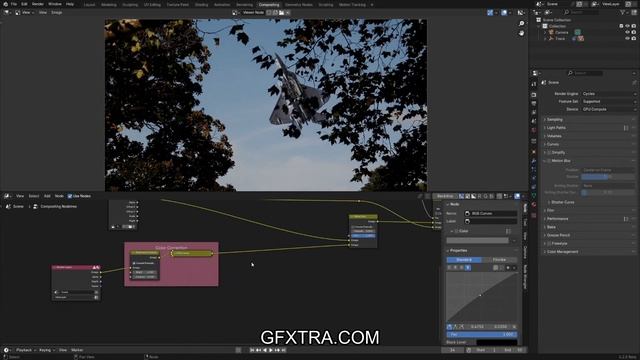Click the pan hand icon in the viewer

[x=521, y=33]
